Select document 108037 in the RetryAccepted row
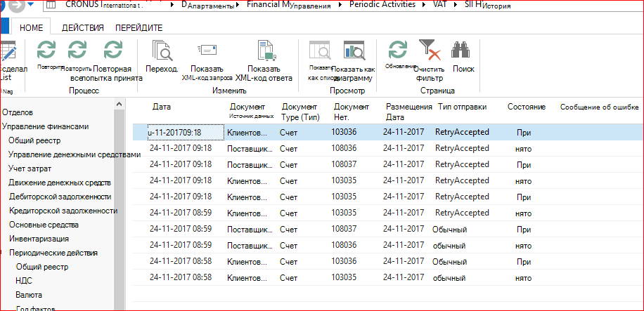Image resolution: width=644 pixels, height=311 pixels. point(344,164)
